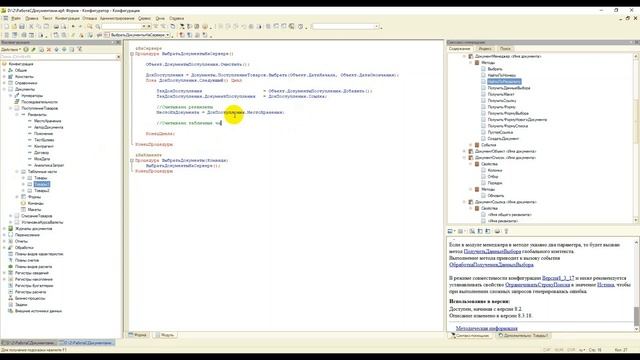This screenshot has height=360, width=640.
Task: Select ПолучитьМакет method in syntax helper
Action: coord(501,94)
